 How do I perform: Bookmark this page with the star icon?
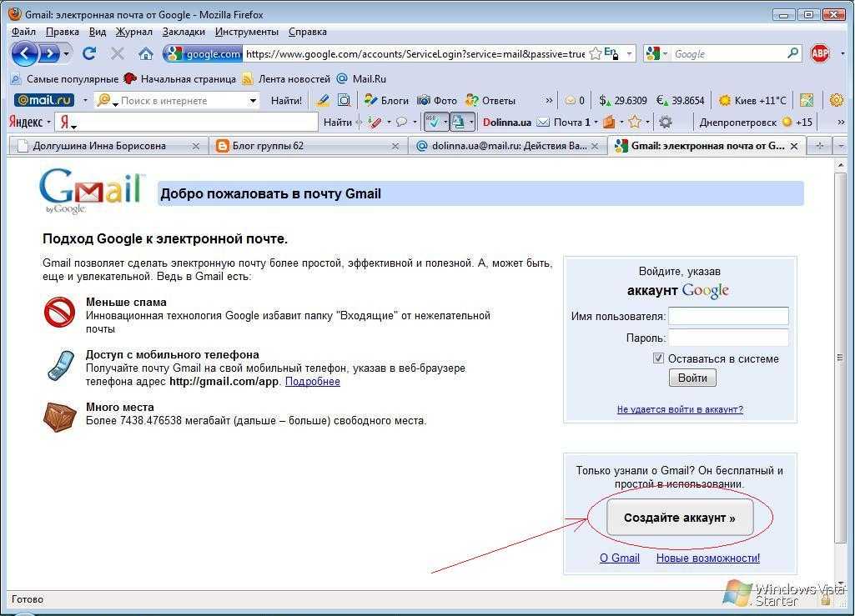click(596, 53)
